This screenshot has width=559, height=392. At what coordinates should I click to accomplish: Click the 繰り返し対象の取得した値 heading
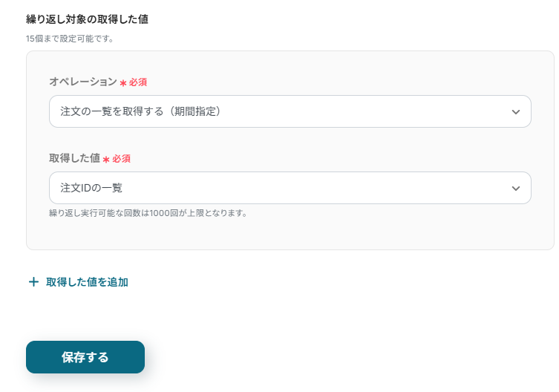(x=87, y=19)
